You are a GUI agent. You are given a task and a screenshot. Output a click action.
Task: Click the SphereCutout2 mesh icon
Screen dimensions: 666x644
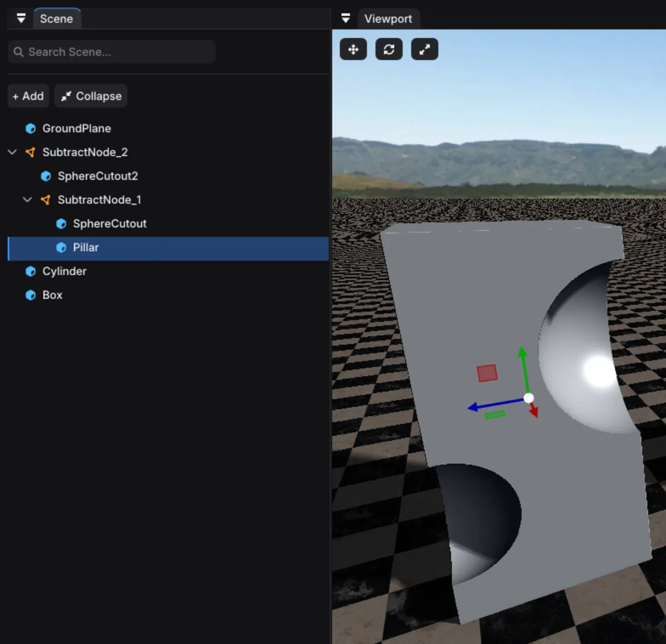pos(46,176)
